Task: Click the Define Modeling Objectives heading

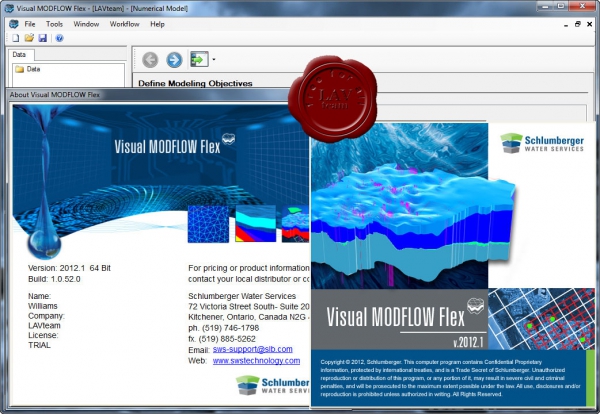Action: [195, 83]
